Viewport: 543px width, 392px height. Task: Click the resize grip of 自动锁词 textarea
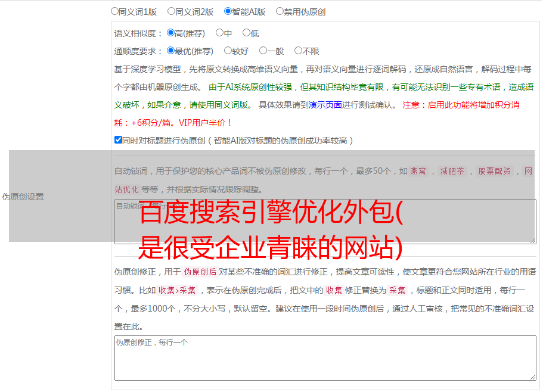(x=533, y=241)
